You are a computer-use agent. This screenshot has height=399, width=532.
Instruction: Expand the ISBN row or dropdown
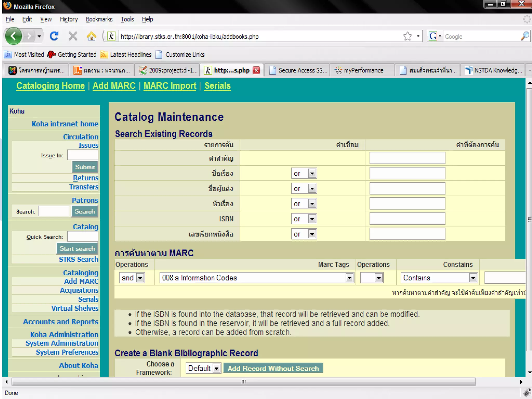[x=312, y=219]
